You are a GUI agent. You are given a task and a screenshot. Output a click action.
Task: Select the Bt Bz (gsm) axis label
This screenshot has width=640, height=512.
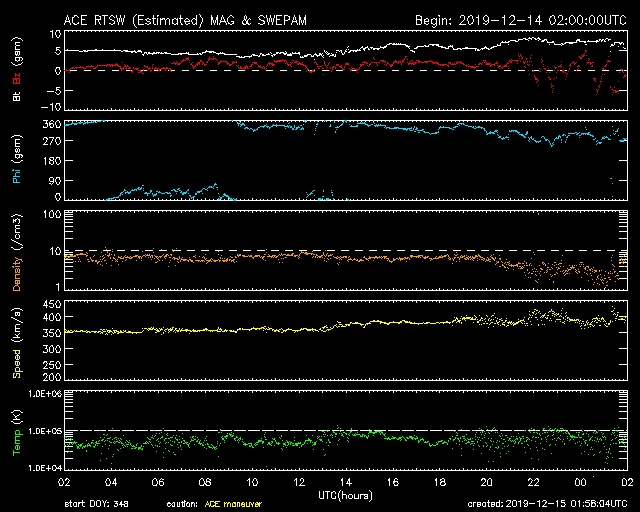[17, 69]
